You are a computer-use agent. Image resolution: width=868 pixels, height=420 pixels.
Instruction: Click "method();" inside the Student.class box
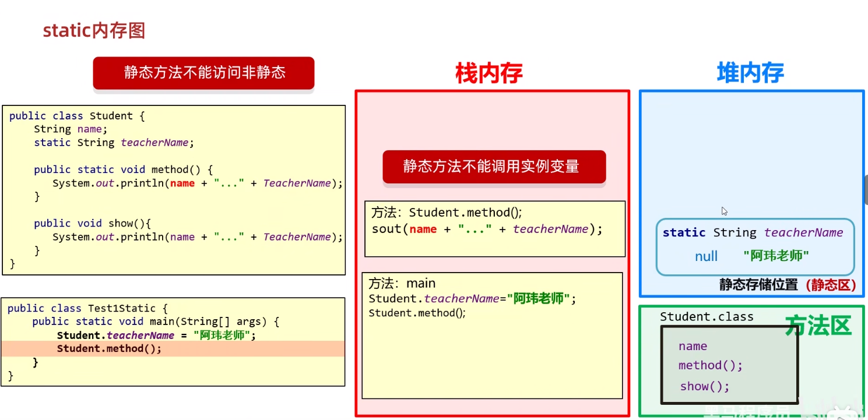tap(711, 365)
